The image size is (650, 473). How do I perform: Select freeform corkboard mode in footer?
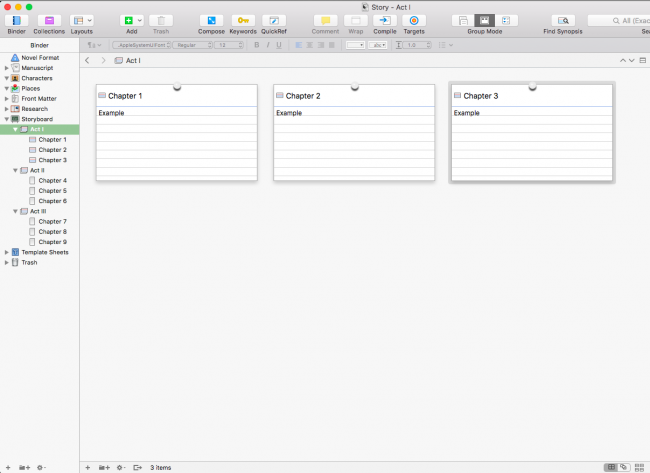coord(623,467)
